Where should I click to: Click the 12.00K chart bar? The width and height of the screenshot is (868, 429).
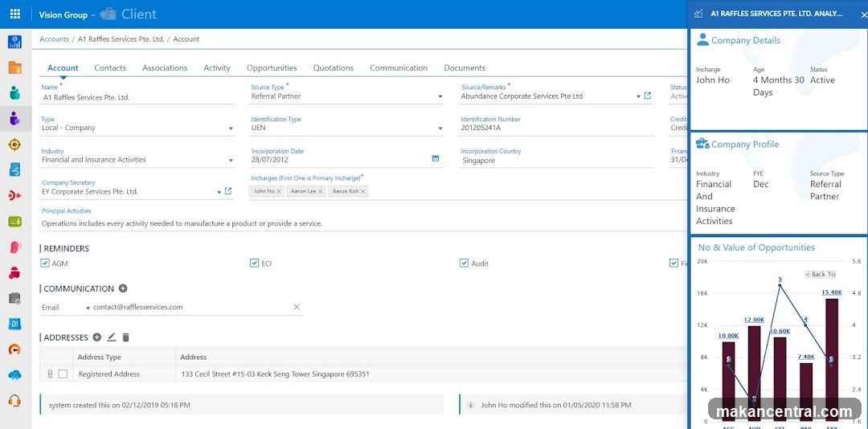coord(754,374)
